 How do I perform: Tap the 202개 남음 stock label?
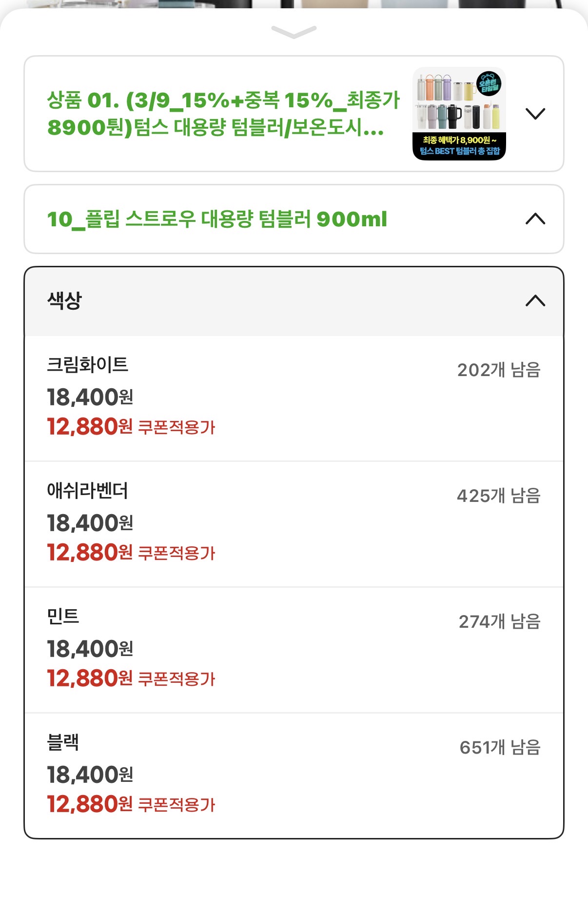(498, 370)
